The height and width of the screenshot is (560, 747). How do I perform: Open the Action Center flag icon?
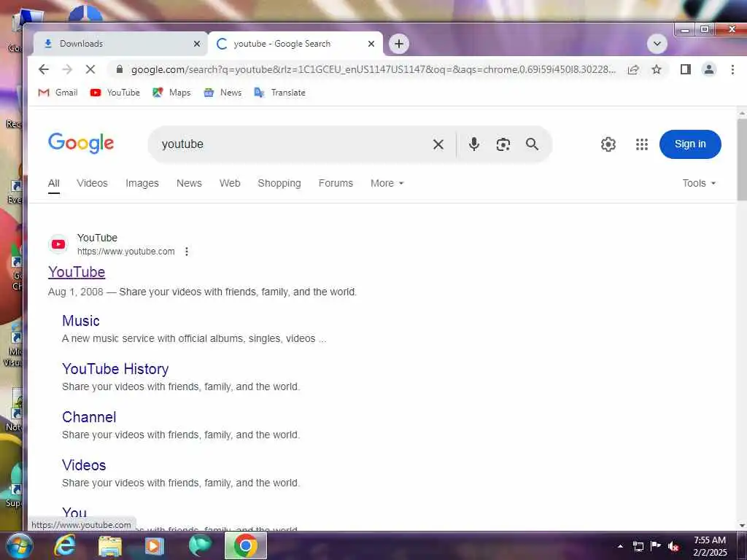click(656, 545)
